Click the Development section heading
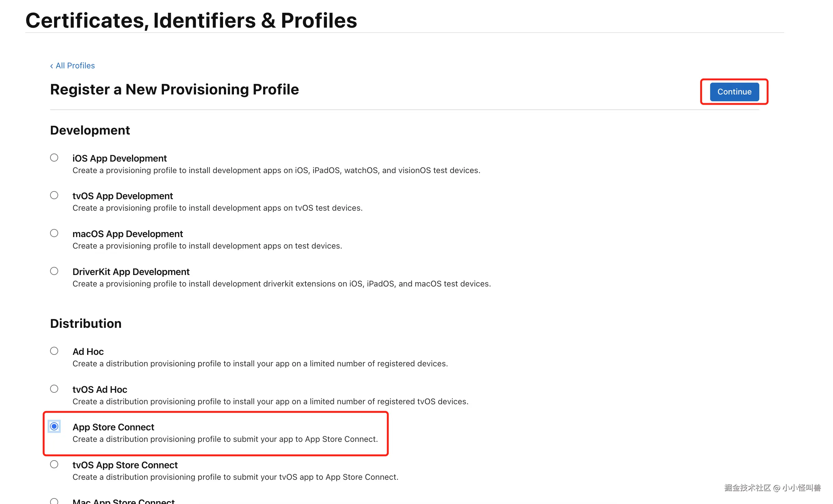Image resolution: width=833 pixels, height=504 pixels. click(x=90, y=131)
